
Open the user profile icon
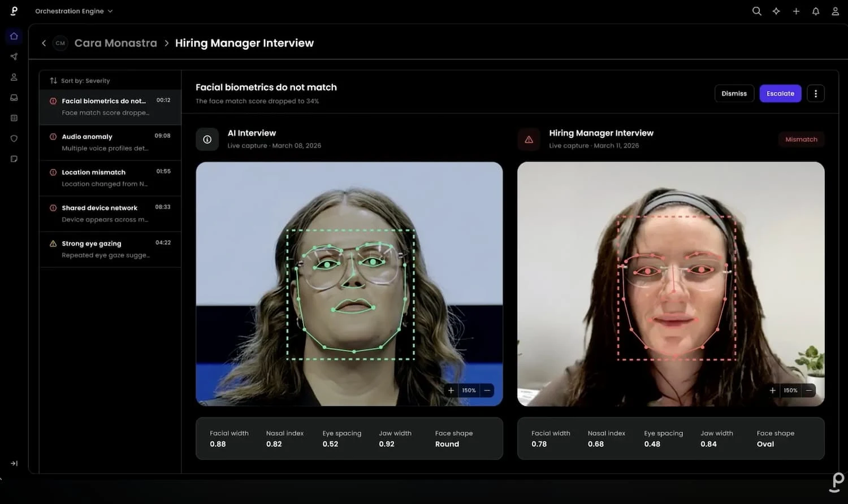(x=835, y=11)
